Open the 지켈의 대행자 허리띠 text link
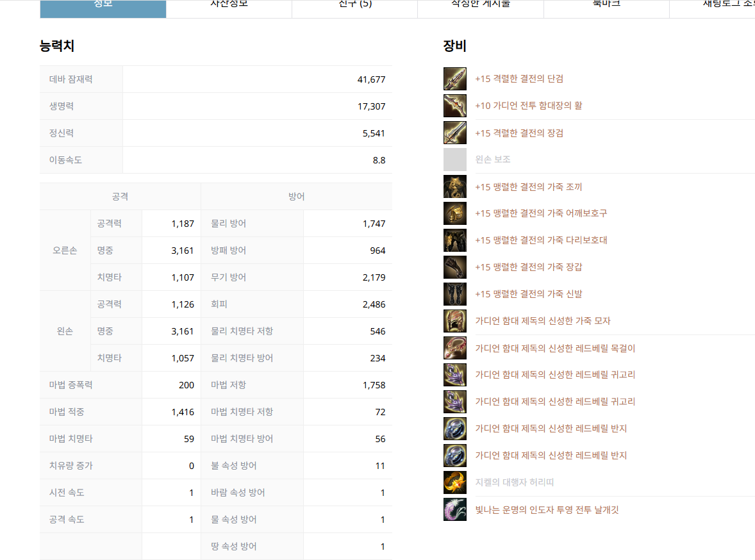 515,482
